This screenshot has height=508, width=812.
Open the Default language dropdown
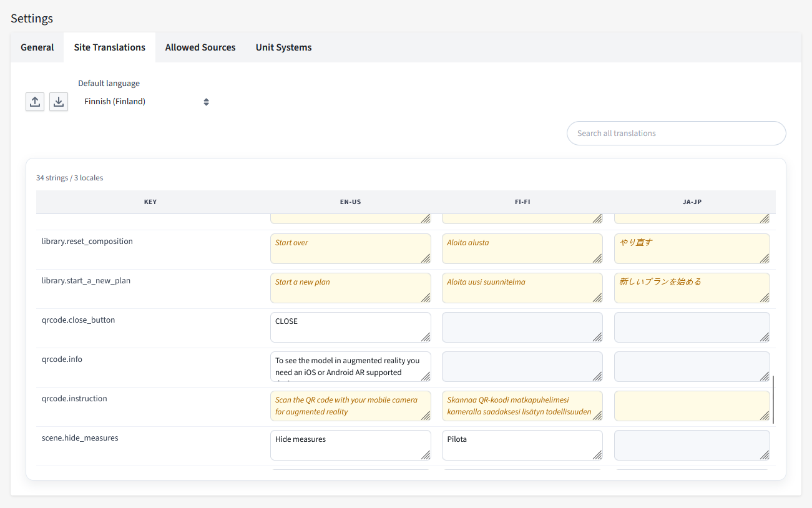(146, 102)
